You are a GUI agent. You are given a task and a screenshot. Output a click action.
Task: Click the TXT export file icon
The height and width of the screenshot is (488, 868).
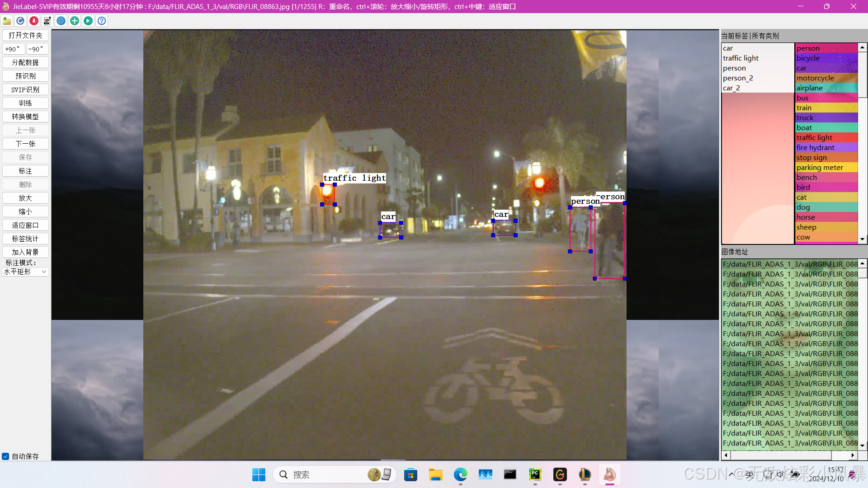(47, 21)
